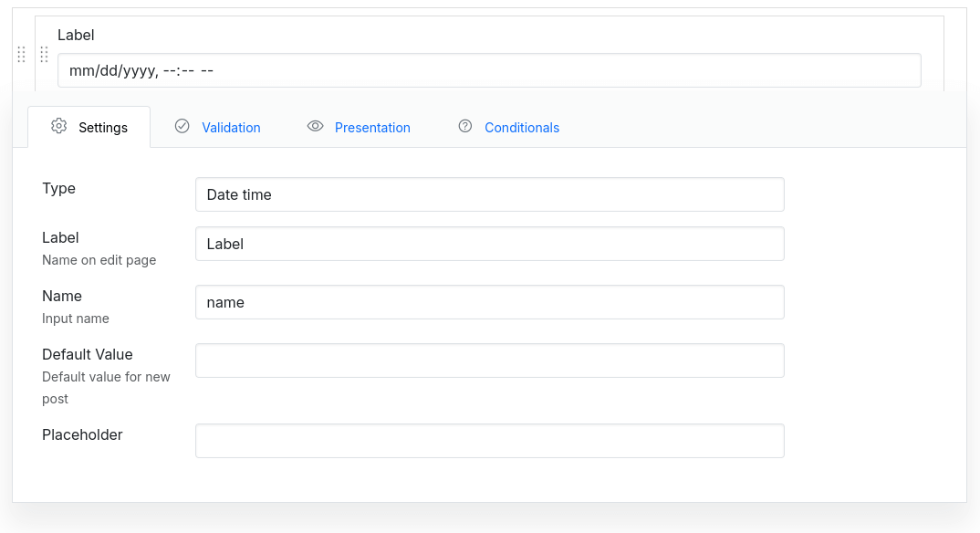
Task: Click the Name input containing 'name'
Action: pos(489,302)
